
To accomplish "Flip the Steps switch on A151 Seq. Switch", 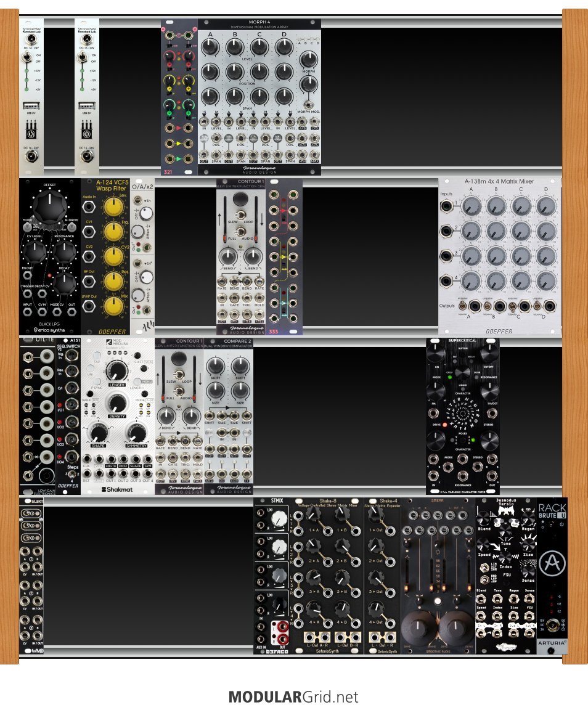I will tap(71, 474).
